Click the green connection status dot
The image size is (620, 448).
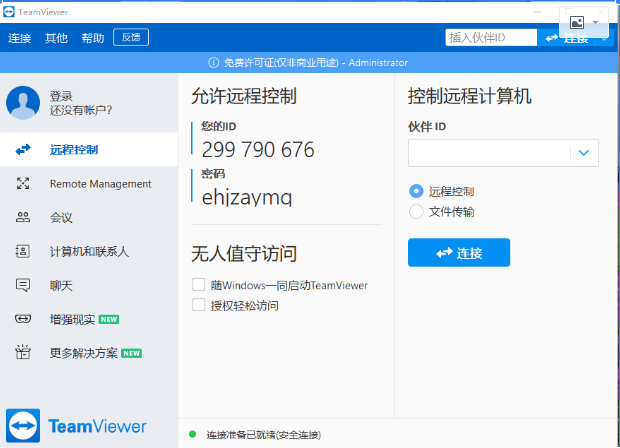click(x=193, y=434)
